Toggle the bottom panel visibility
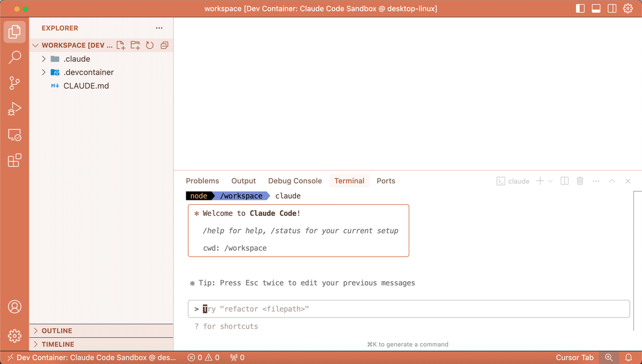Screen dimensions: 642x364 [596, 9]
